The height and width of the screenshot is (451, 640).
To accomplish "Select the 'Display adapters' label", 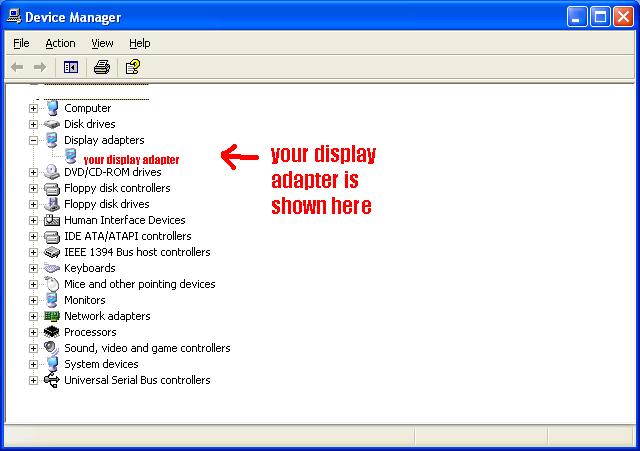I will tap(104, 140).
